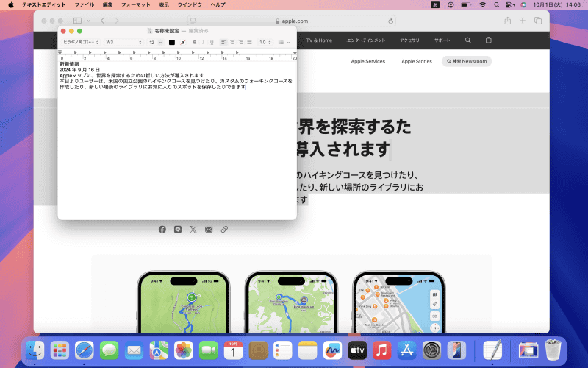Open Maps from the Dock

pyautogui.click(x=159, y=350)
